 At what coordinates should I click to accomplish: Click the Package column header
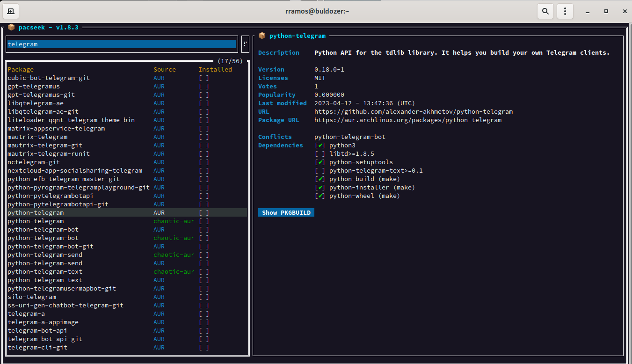[21, 69]
